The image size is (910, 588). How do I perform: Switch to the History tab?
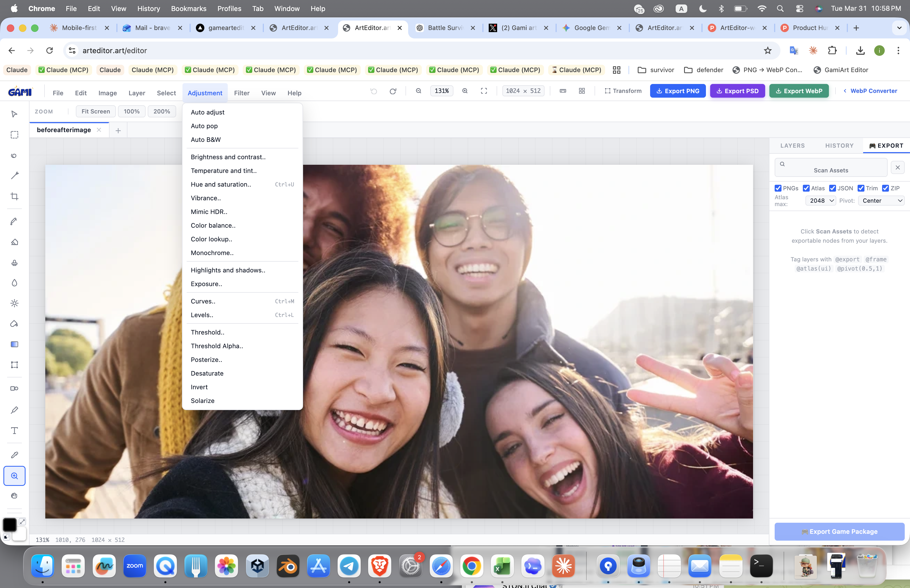[x=839, y=146]
